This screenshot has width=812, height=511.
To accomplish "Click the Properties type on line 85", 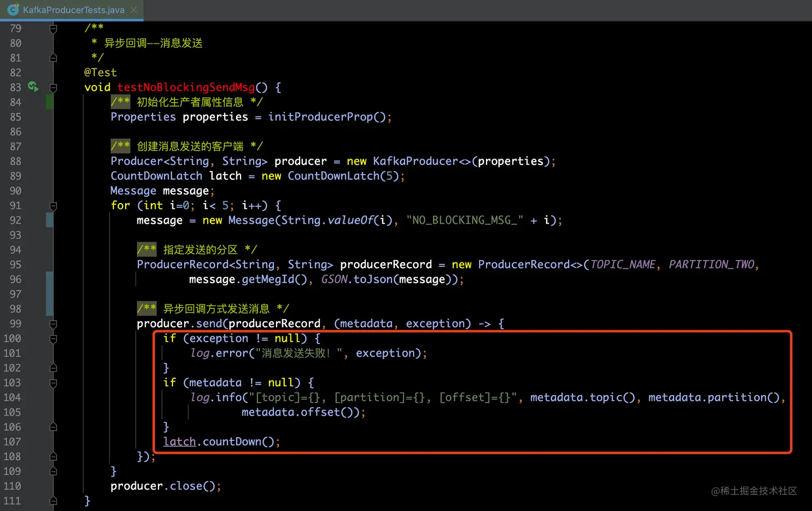I will pyautogui.click(x=143, y=117).
